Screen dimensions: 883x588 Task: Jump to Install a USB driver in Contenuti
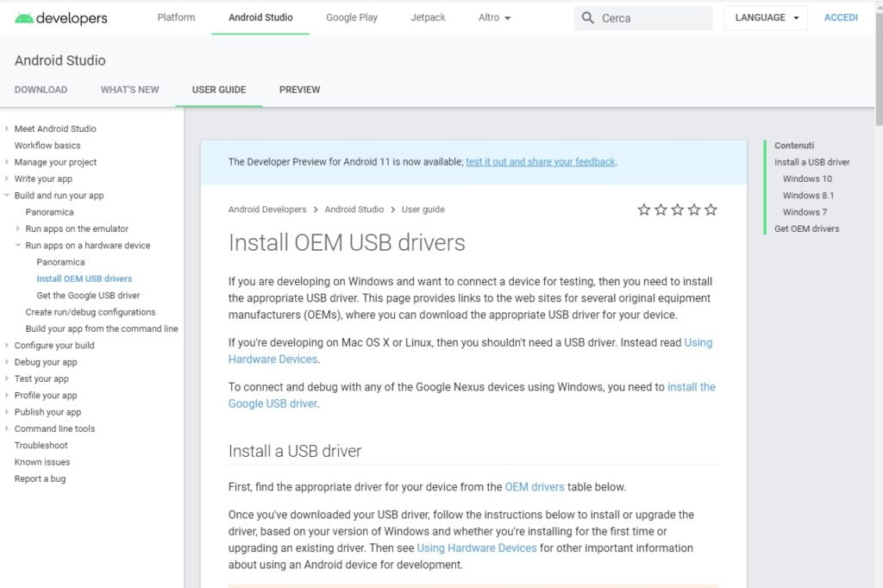(811, 162)
